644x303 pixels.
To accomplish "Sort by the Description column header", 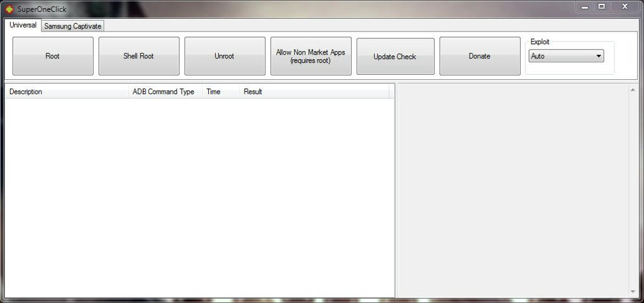I will [67, 92].
